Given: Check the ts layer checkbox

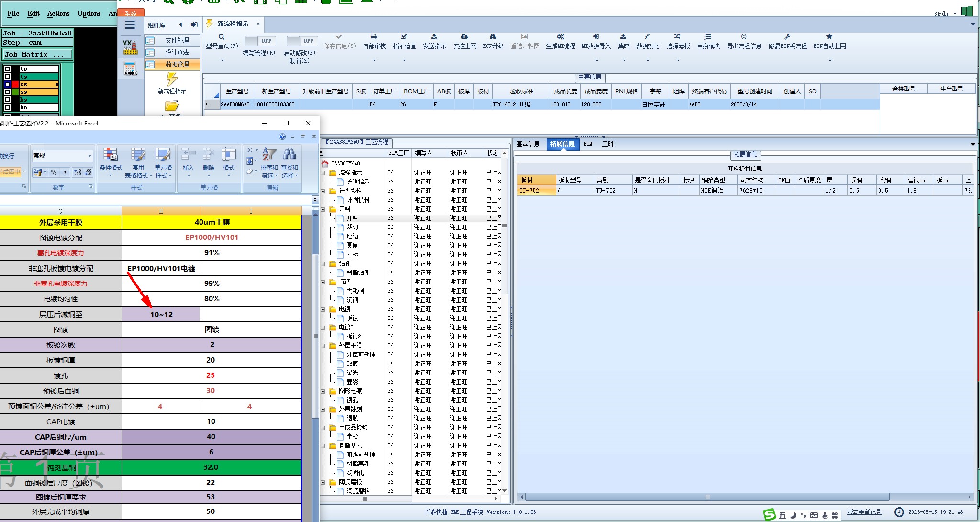Looking at the screenshot, I should [x=8, y=77].
